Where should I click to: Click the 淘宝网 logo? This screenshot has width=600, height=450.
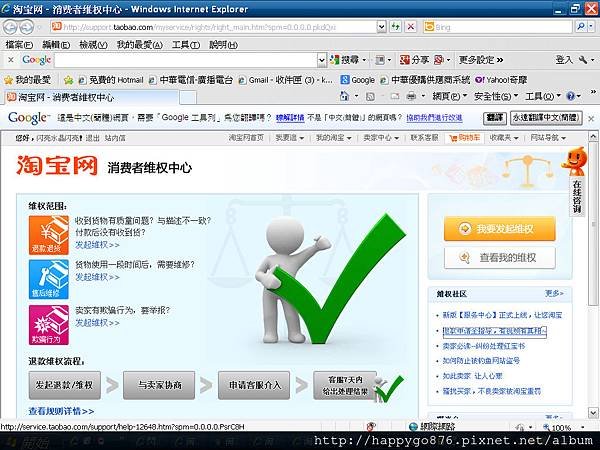[57, 166]
